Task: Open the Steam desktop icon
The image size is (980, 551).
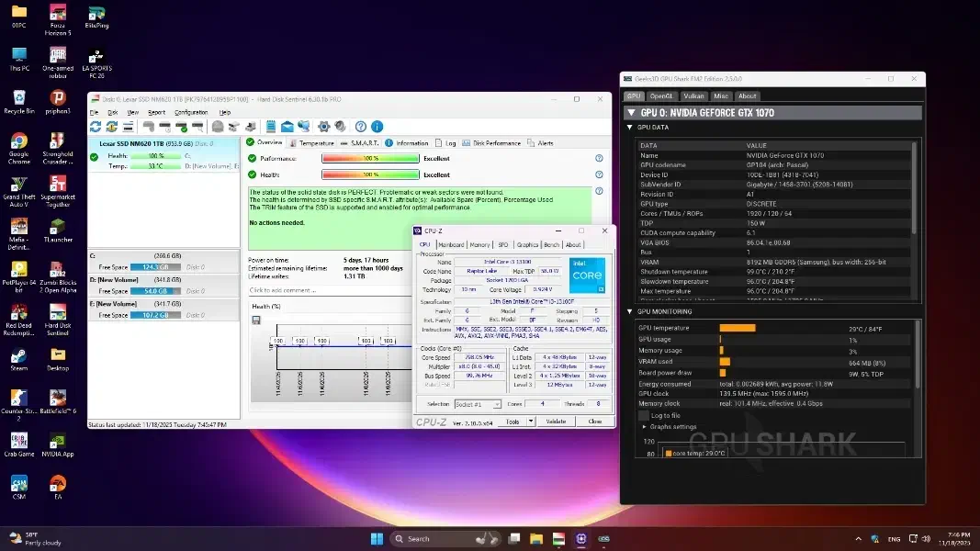Action: 18,357
